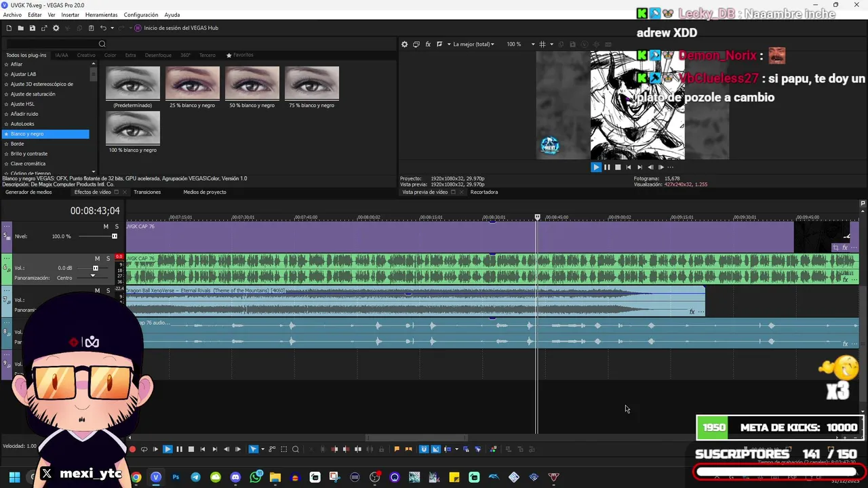
Task: Click the VEGAS Hub purple H icon
Action: pyautogui.click(x=138, y=28)
